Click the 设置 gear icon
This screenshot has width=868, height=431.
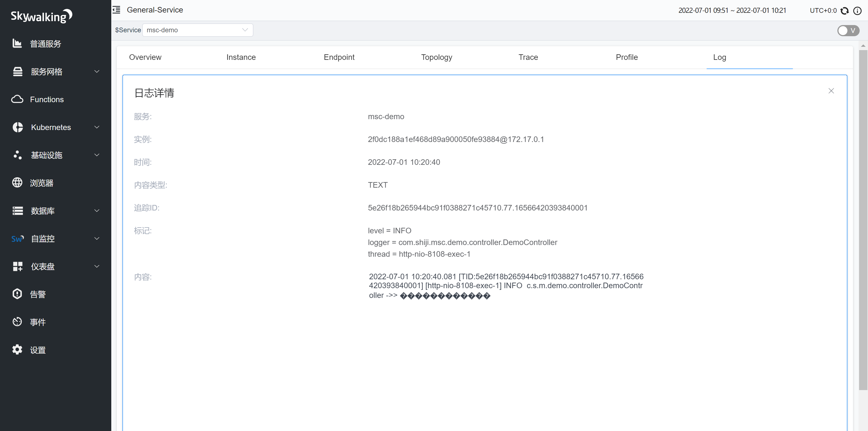point(17,350)
